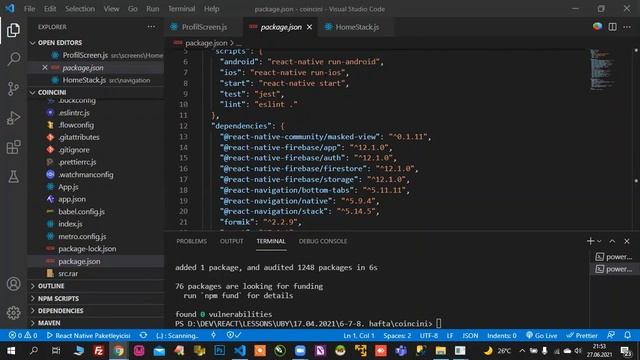The width and height of the screenshot is (640, 360).
Task: Open editor more actions ellipsis
Action: click(x=627, y=27)
